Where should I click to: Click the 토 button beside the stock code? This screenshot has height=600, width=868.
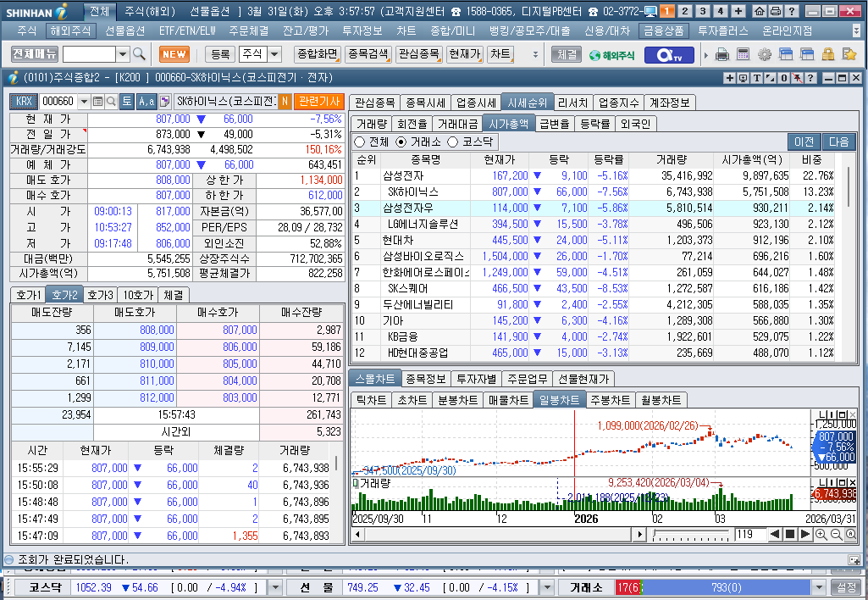click(x=127, y=102)
